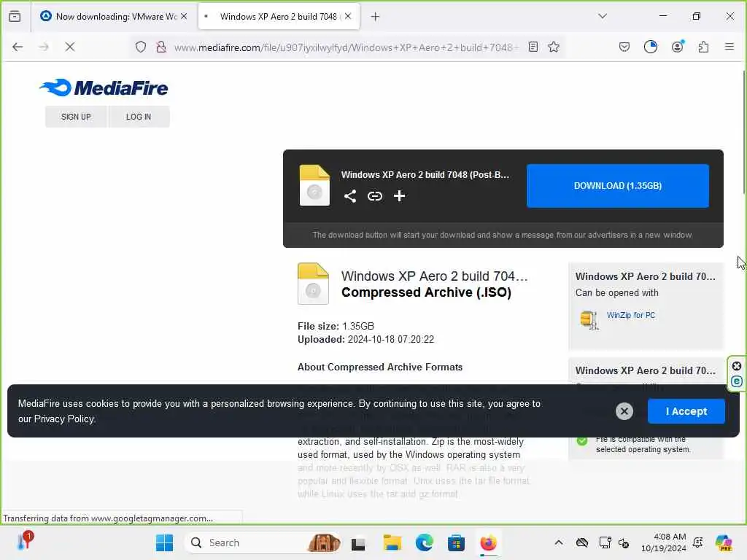
Task: Open Task View on the taskbar
Action: (358, 543)
